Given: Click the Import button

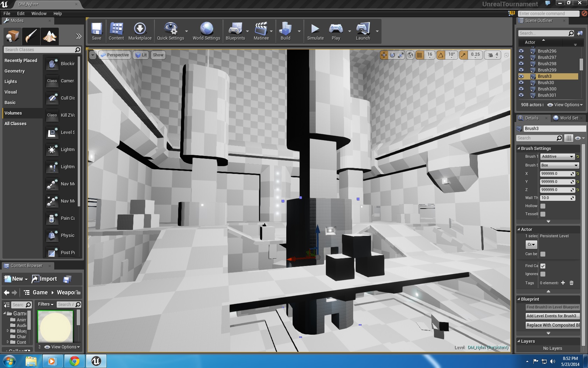Looking at the screenshot, I should click(x=44, y=279).
